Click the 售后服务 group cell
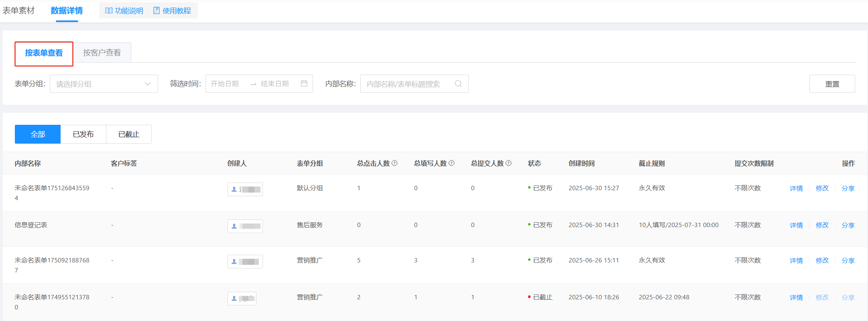The height and width of the screenshot is (321, 868). 310,225
